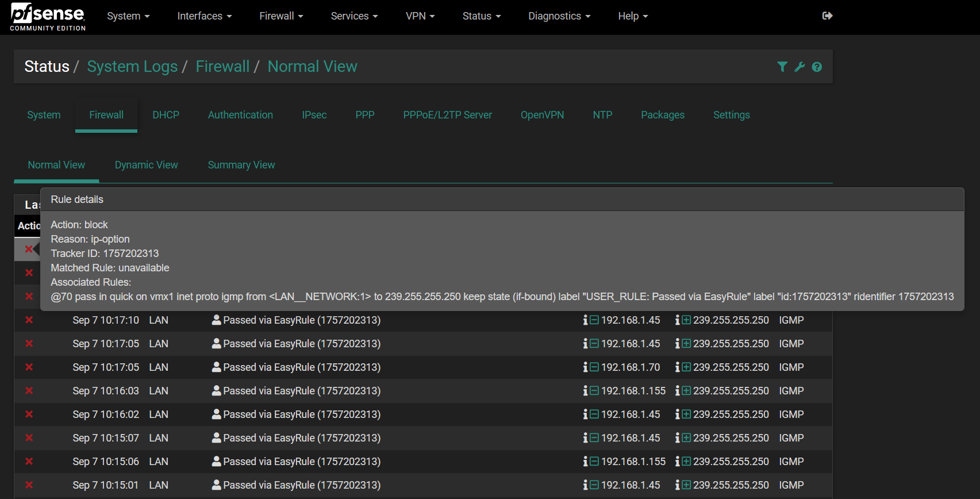Expand the Firewall top menu
Viewport: 980px width, 499px height.
click(281, 16)
